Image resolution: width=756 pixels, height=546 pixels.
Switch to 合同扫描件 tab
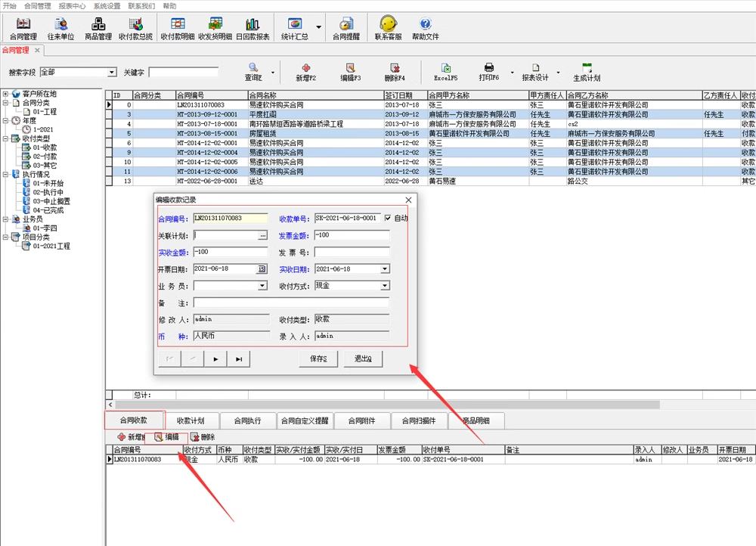[419, 420]
